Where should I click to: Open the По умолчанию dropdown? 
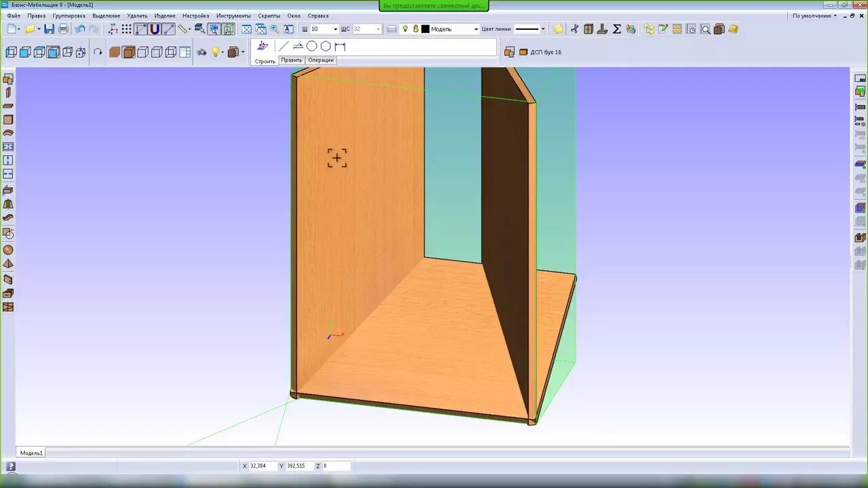(x=814, y=16)
